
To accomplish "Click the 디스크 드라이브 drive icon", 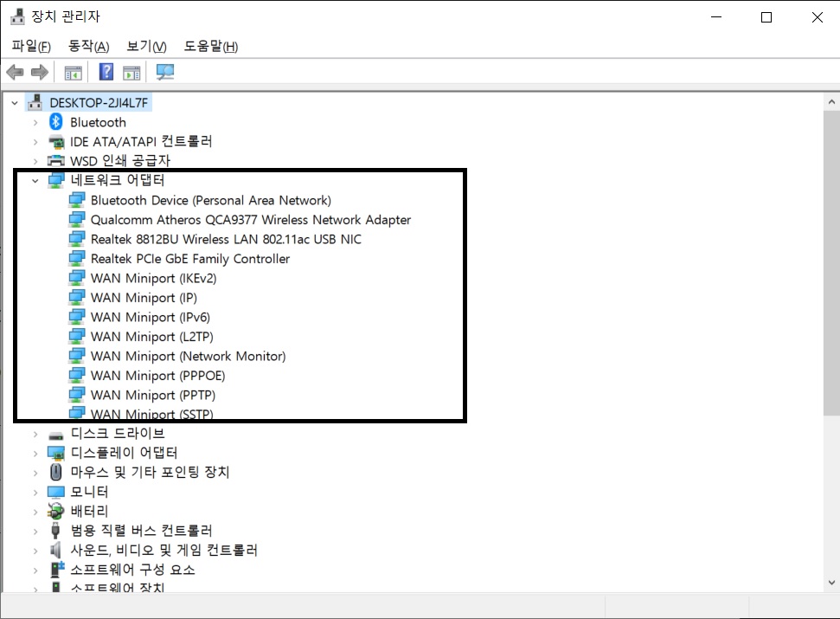I will pyautogui.click(x=55, y=435).
